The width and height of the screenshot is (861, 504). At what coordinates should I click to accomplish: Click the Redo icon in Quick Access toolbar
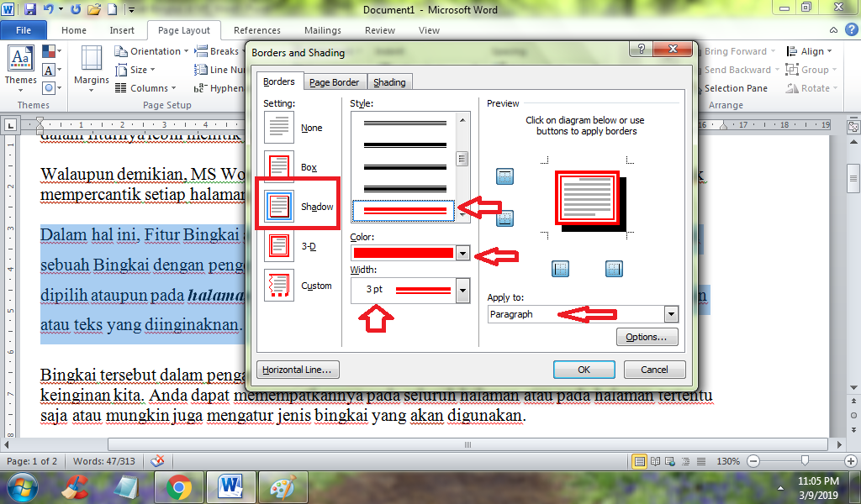tap(76, 8)
